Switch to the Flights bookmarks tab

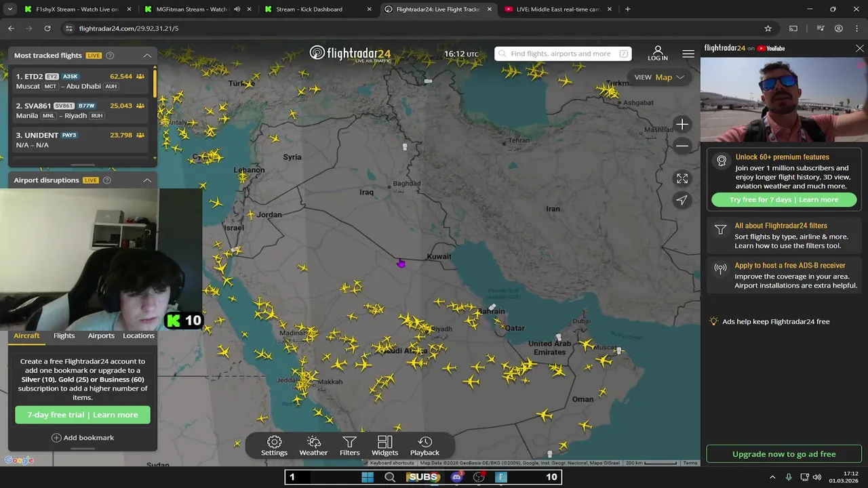pos(64,335)
